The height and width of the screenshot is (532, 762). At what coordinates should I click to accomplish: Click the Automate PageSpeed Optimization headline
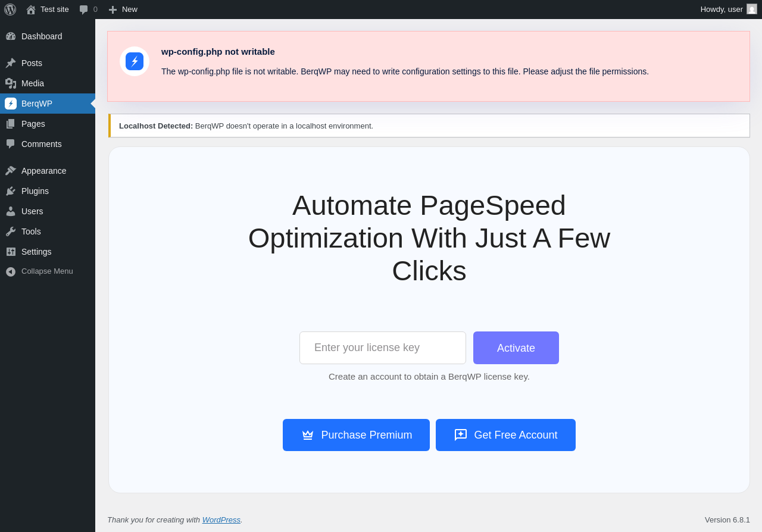click(x=429, y=238)
